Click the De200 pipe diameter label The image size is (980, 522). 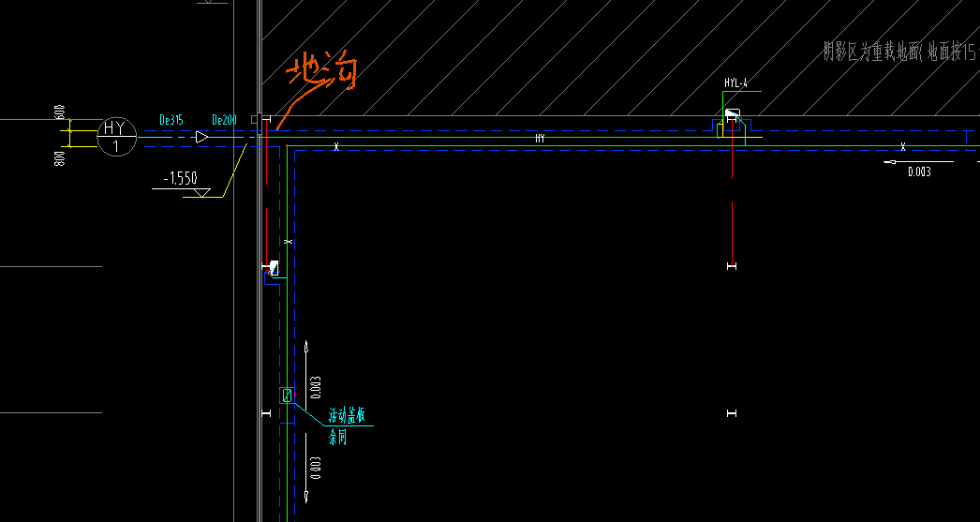pos(224,120)
